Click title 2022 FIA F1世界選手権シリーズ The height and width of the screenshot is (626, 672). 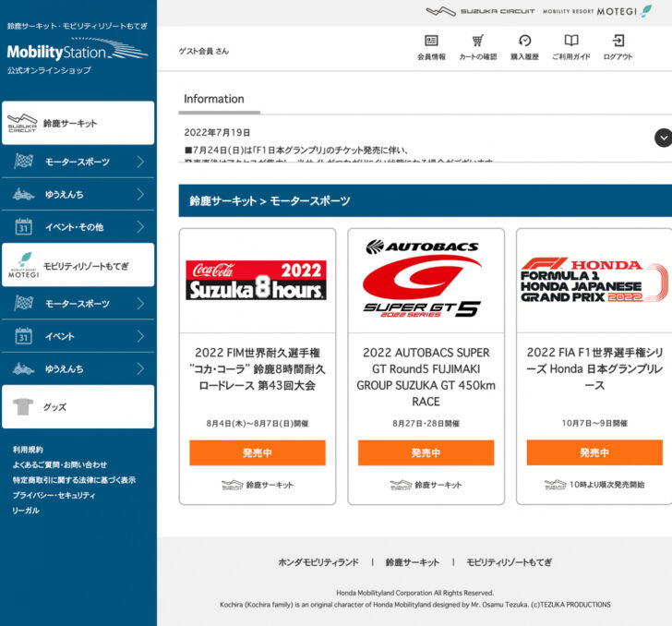click(x=594, y=368)
